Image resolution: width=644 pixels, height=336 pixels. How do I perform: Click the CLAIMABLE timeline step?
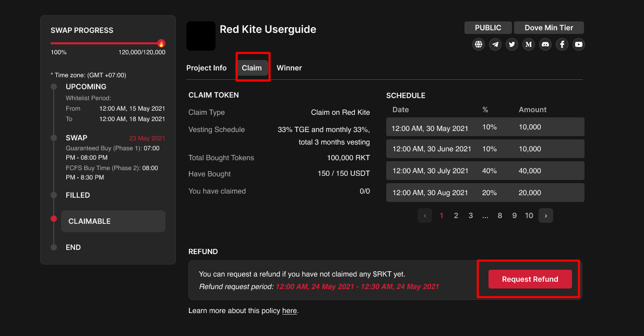tap(113, 221)
